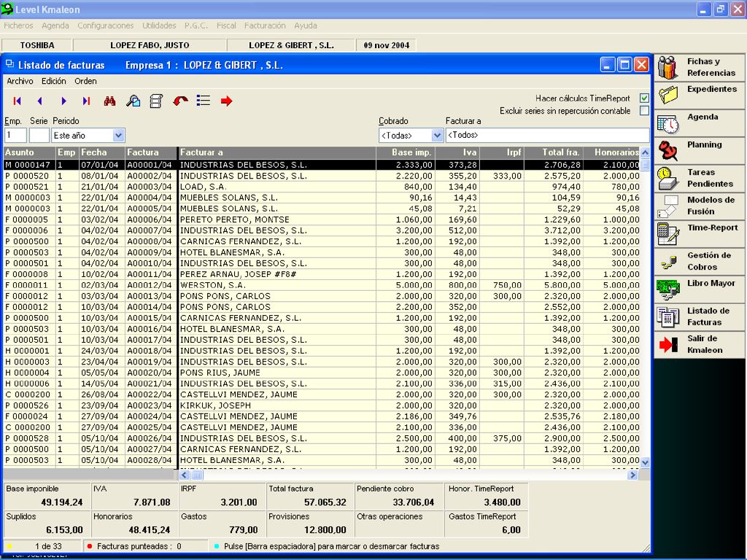Image resolution: width=747 pixels, height=560 pixels.
Task: Select row A00003/04 LOAD, S.A.
Action: [x=322, y=187]
